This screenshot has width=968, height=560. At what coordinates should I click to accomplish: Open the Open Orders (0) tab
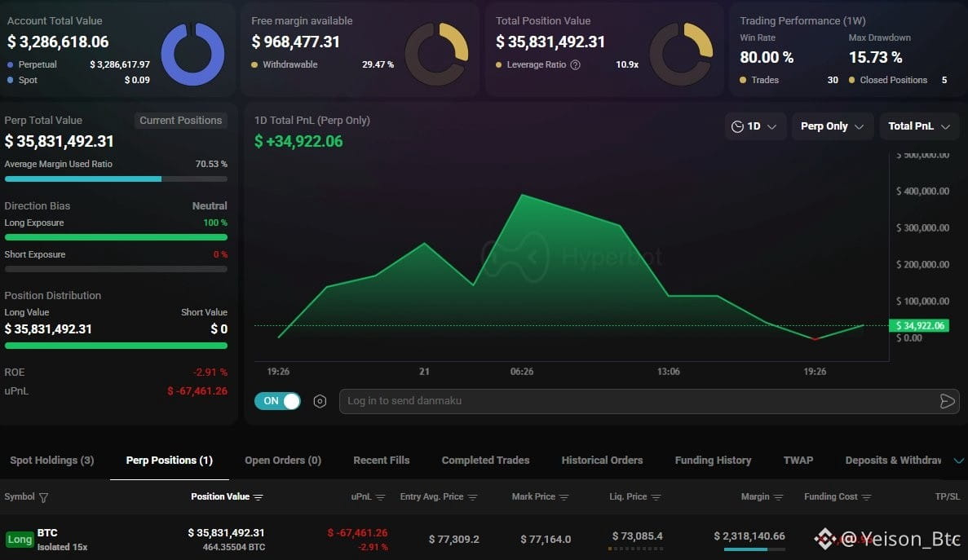point(283,460)
